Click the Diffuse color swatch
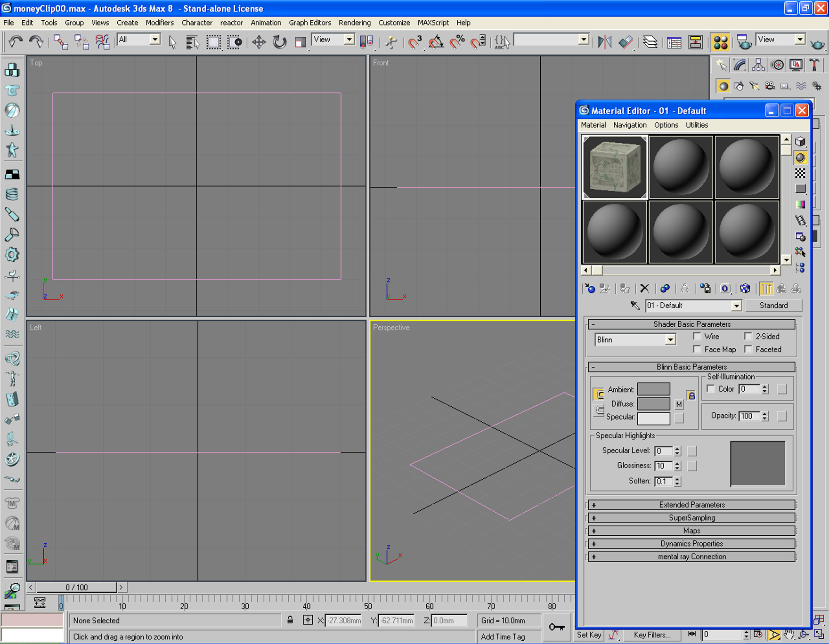829x644 pixels. pyautogui.click(x=653, y=403)
